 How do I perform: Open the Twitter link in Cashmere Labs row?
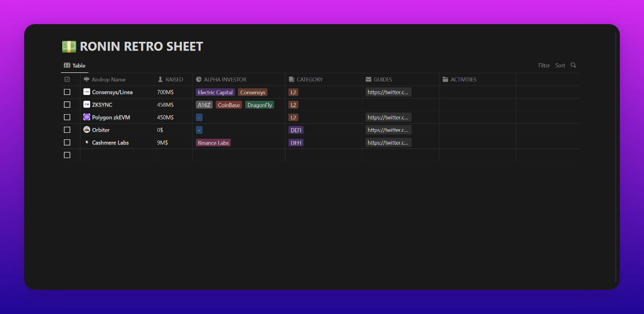[x=389, y=143]
